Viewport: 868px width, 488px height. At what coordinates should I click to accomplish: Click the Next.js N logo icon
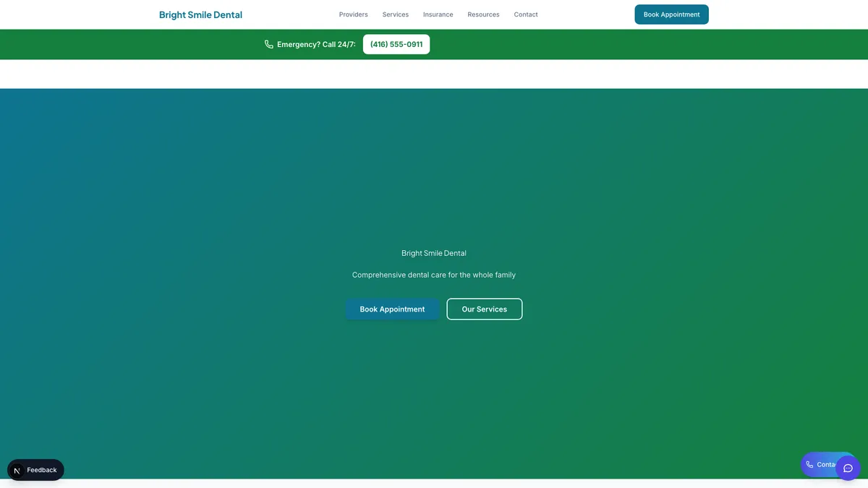(17, 470)
